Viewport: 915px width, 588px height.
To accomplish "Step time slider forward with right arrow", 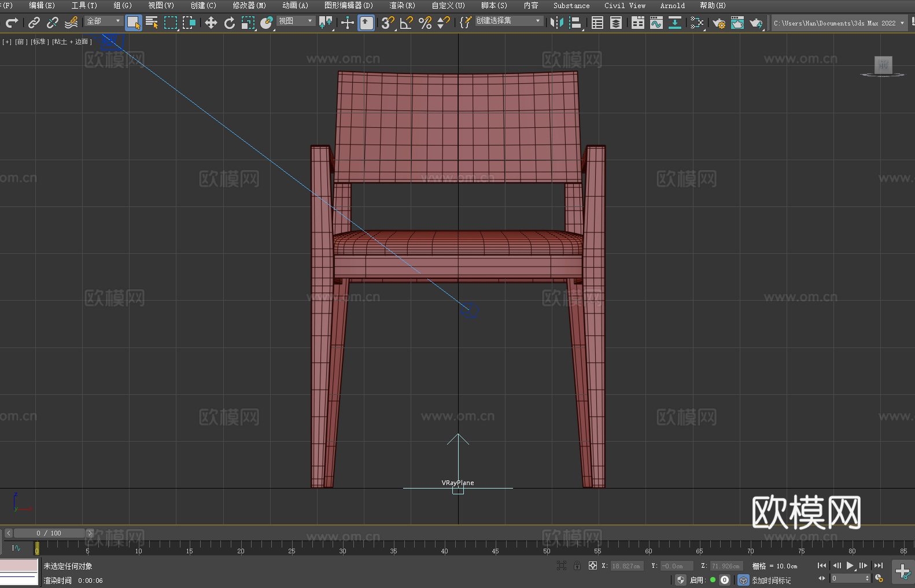I will point(90,533).
